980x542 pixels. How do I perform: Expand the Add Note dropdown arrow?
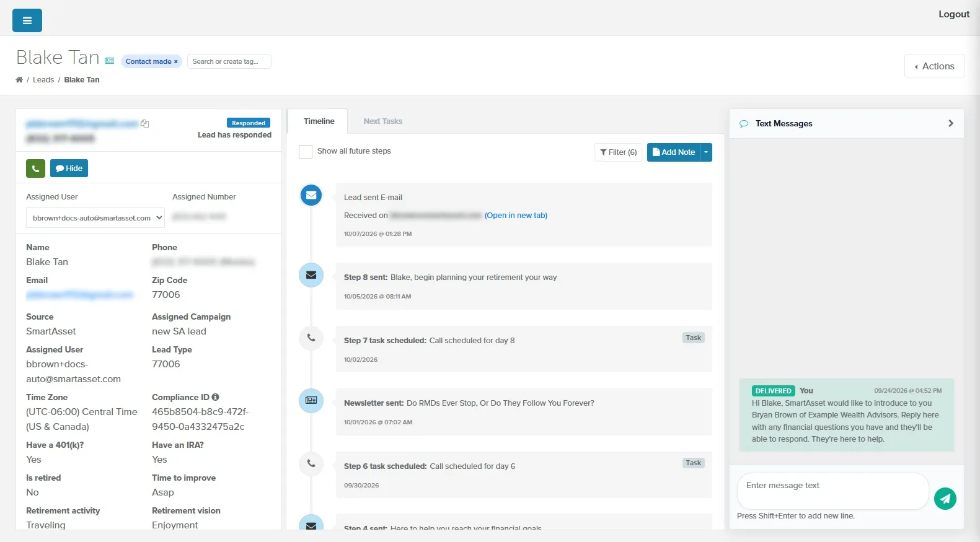click(x=706, y=152)
